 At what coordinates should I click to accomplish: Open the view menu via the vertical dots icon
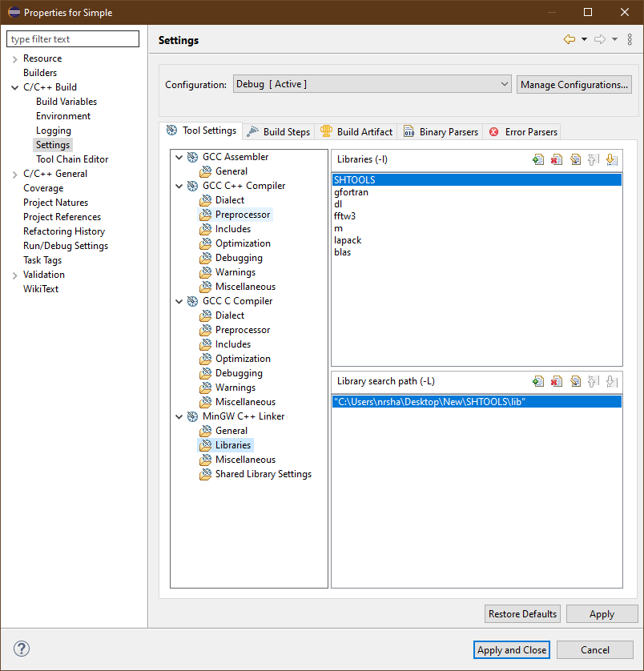pyautogui.click(x=630, y=38)
